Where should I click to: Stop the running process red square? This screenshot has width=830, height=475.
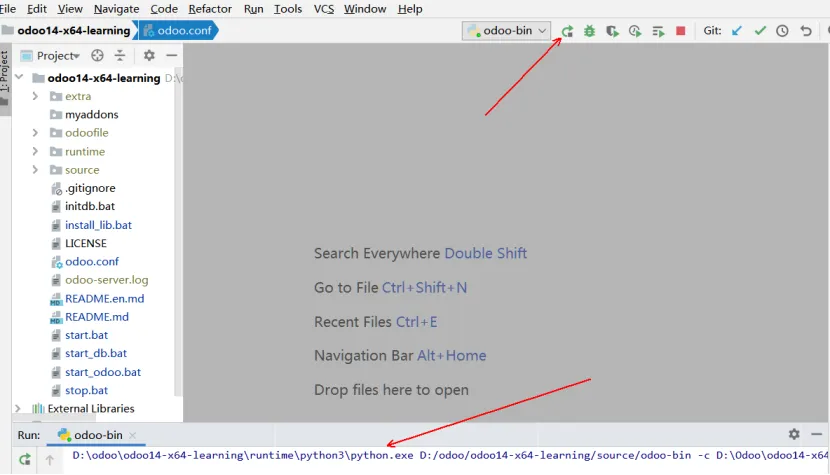pos(681,31)
